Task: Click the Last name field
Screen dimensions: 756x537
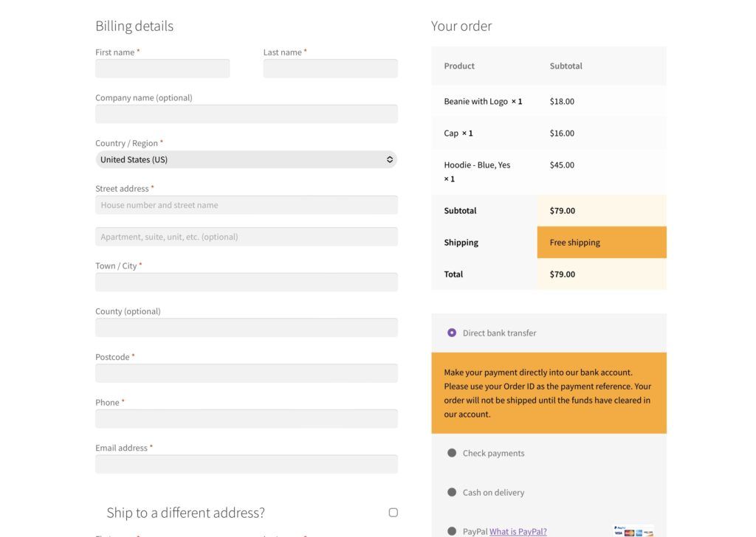Action: point(330,68)
